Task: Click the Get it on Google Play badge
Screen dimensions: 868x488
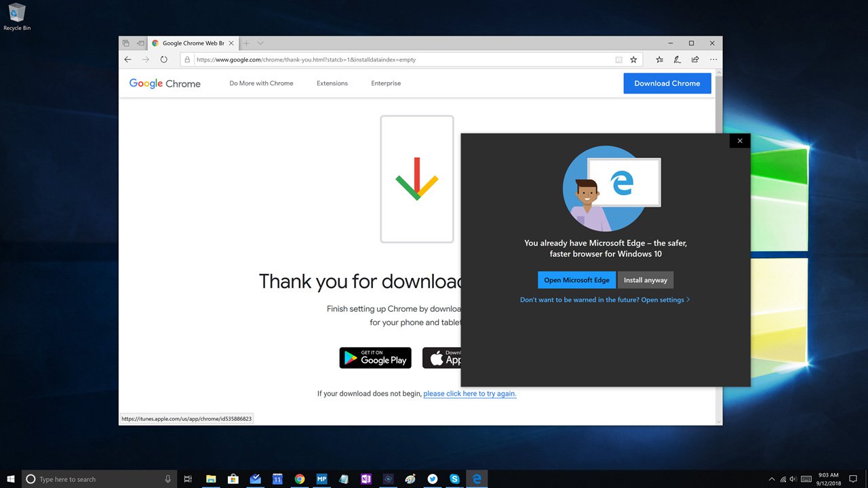Action: pos(375,358)
